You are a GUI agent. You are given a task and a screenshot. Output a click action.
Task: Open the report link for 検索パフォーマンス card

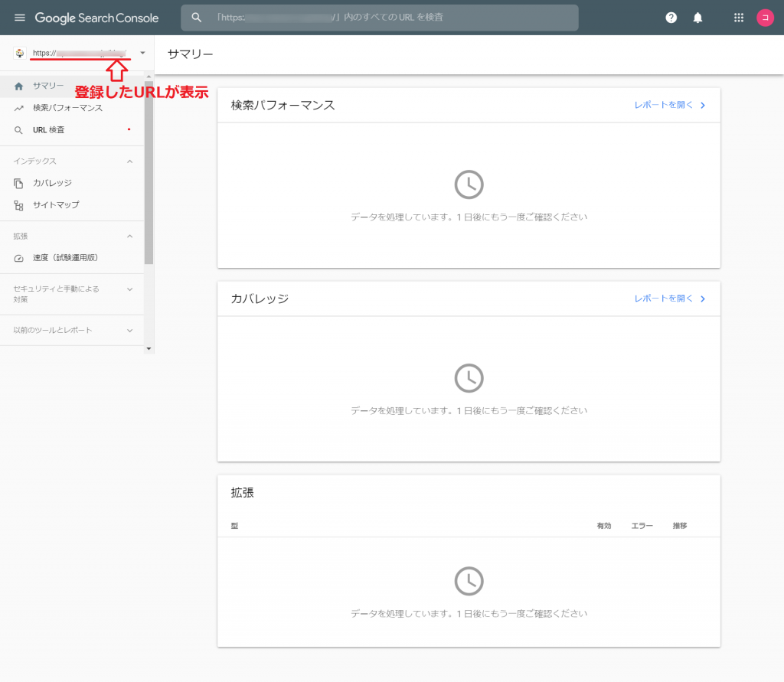(x=669, y=106)
